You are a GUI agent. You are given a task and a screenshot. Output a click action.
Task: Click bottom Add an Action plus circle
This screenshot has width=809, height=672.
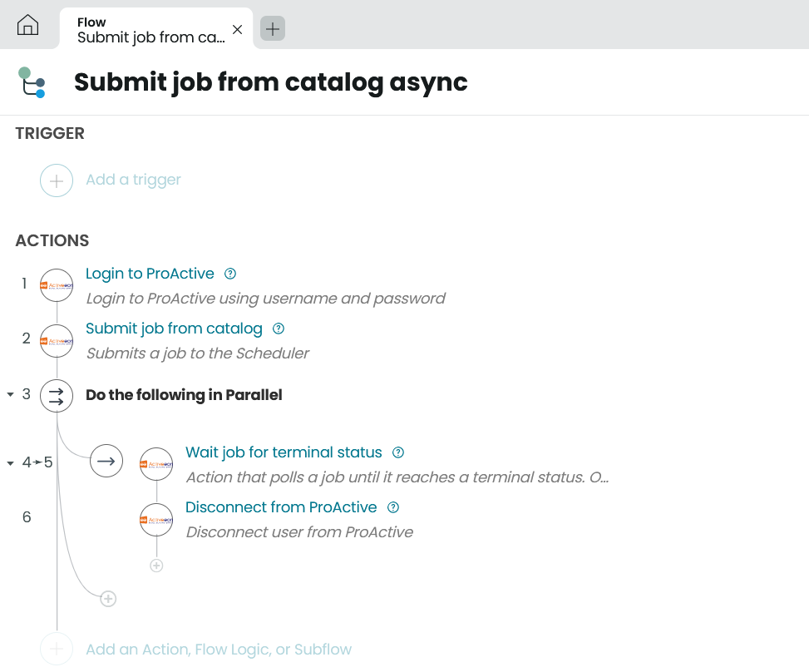57,650
